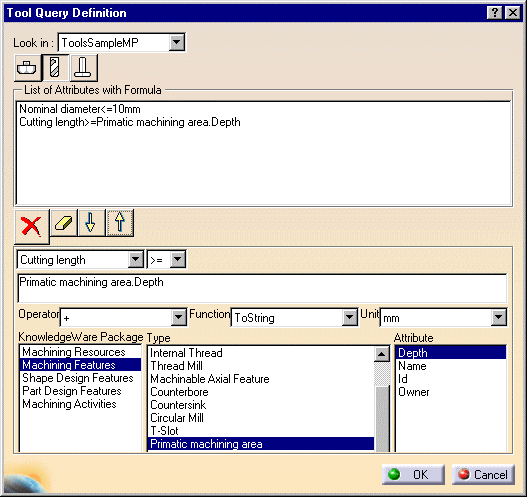Open the >= comparison operator dropdown
The height and width of the screenshot is (497, 527).
coord(178,259)
